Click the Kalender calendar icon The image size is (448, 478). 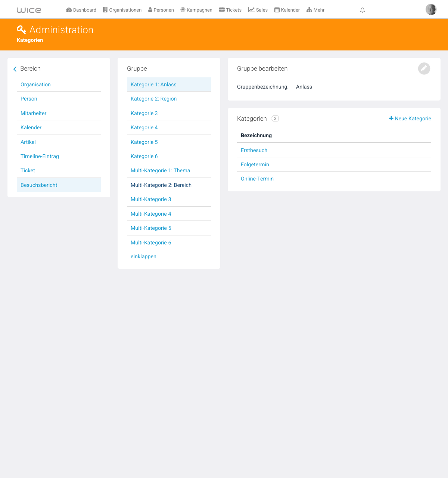click(x=277, y=10)
